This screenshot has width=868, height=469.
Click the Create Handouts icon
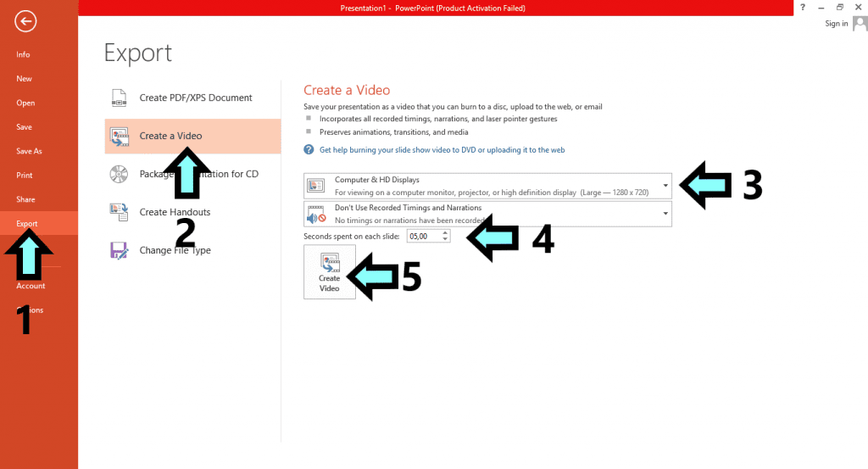coord(119,212)
